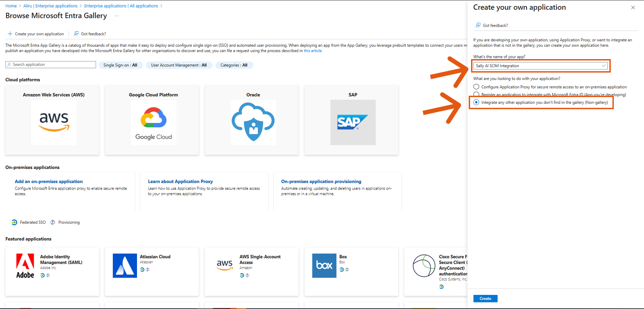
Task: Click the AWS logo tile
Action: pyautogui.click(x=54, y=122)
